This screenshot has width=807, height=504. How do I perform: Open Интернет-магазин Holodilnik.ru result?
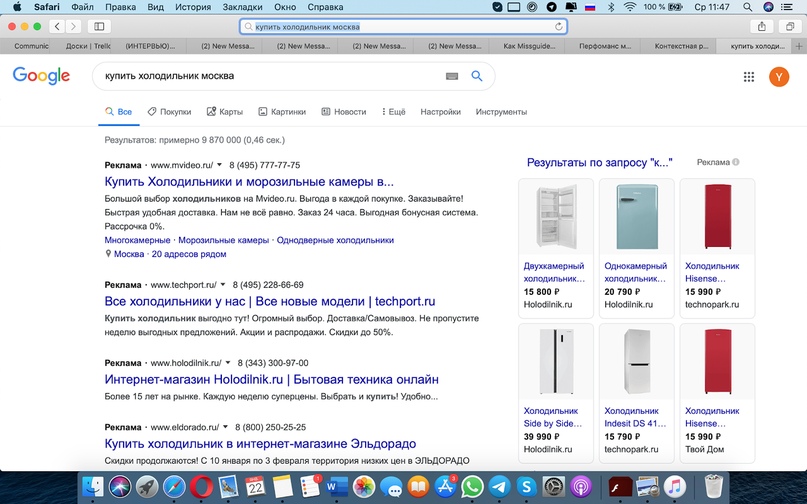tap(271, 379)
